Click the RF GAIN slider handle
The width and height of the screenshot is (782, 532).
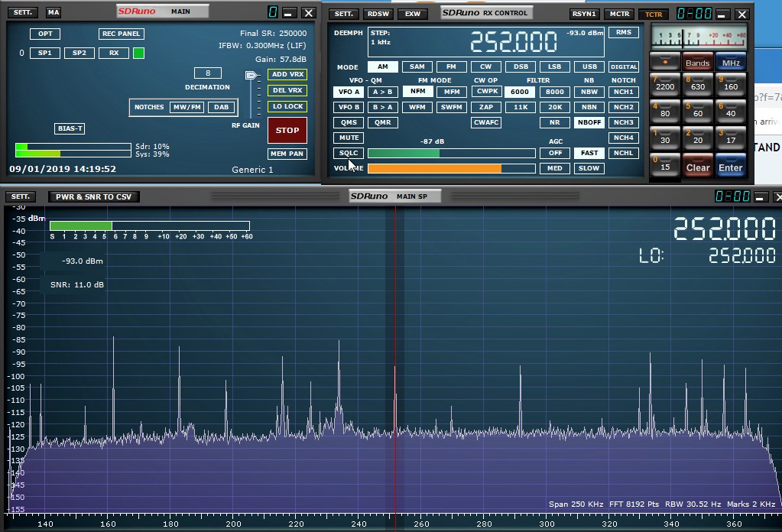coord(251,75)
